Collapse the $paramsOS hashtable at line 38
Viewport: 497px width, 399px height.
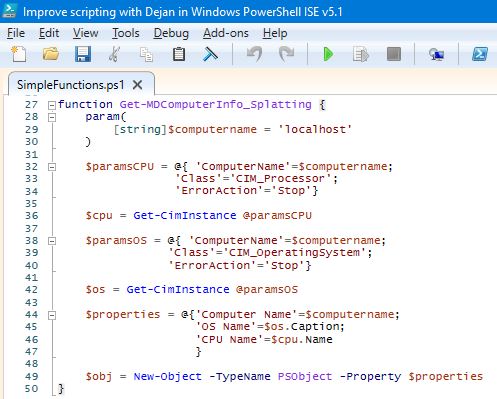(52, 241)
